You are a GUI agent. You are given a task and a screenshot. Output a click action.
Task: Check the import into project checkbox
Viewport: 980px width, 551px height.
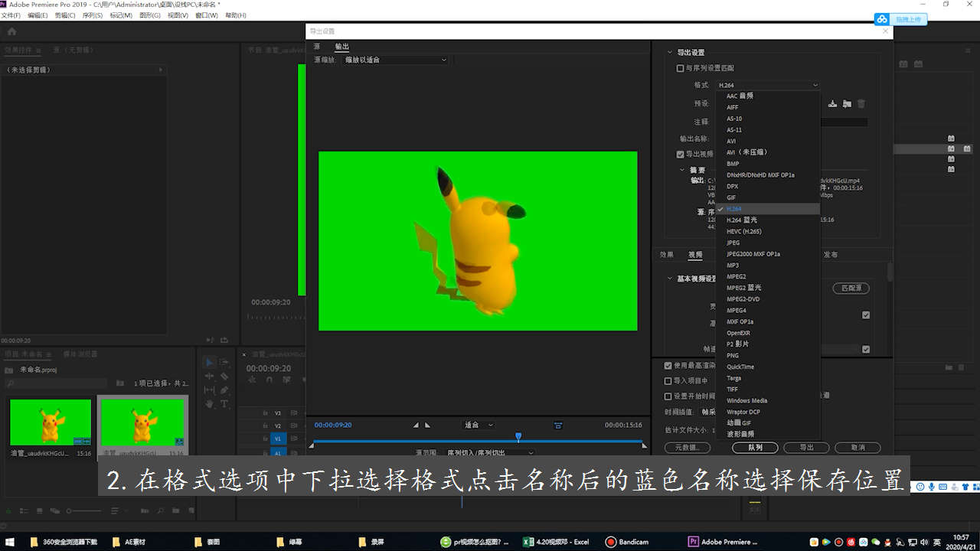[x=668, y=380]
